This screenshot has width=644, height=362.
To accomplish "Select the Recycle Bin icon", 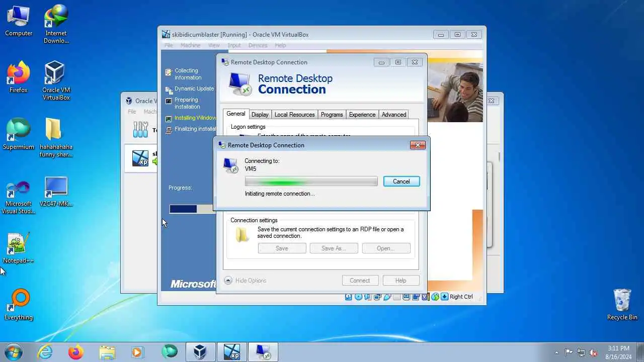I will pos(622,305).
